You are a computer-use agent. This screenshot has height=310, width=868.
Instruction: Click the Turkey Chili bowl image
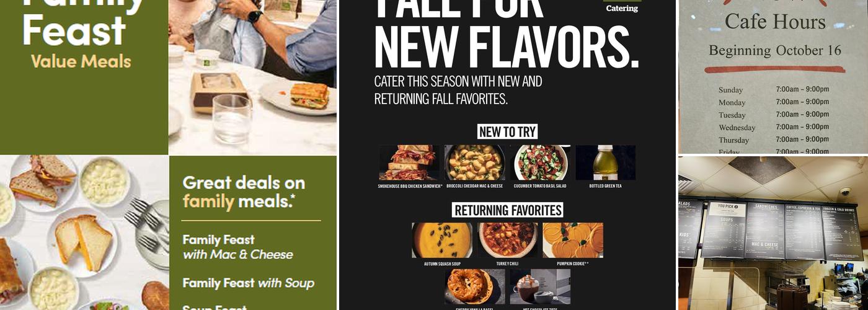point(508,241)
